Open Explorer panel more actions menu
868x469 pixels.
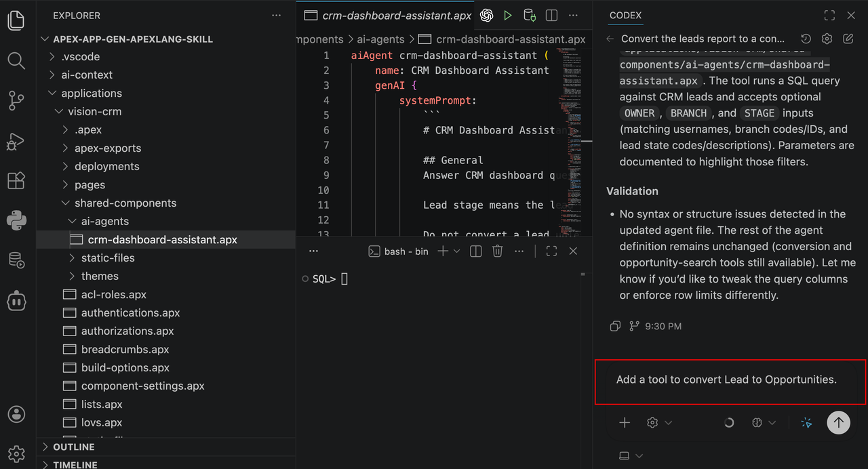pos(276,15)
